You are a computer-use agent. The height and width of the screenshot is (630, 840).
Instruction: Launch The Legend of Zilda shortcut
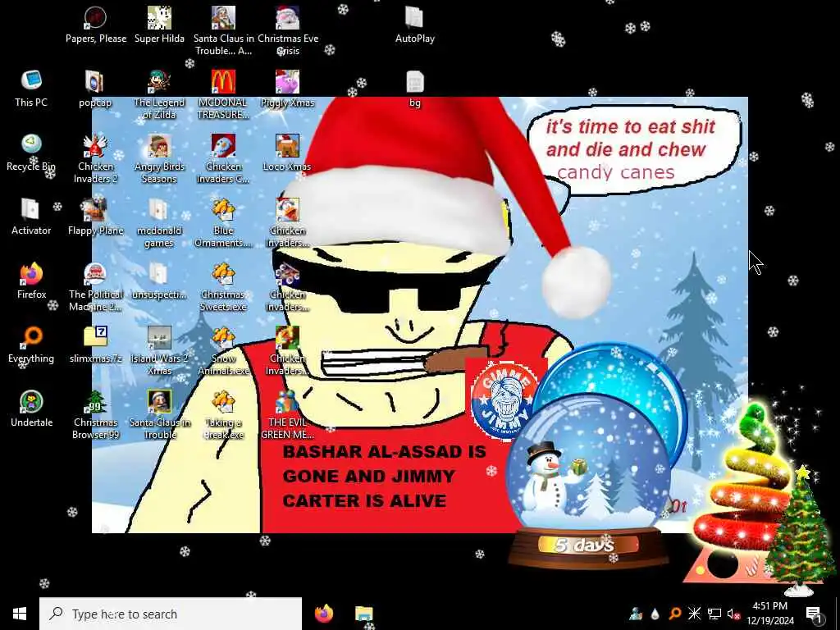[x=159, y=95]
